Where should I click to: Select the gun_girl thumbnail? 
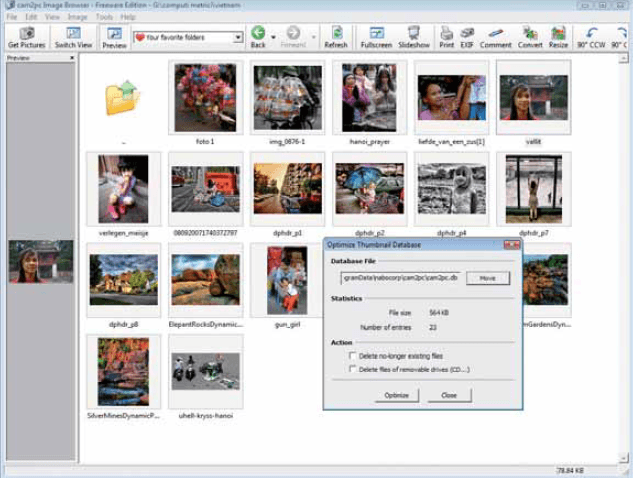[287, 280]
